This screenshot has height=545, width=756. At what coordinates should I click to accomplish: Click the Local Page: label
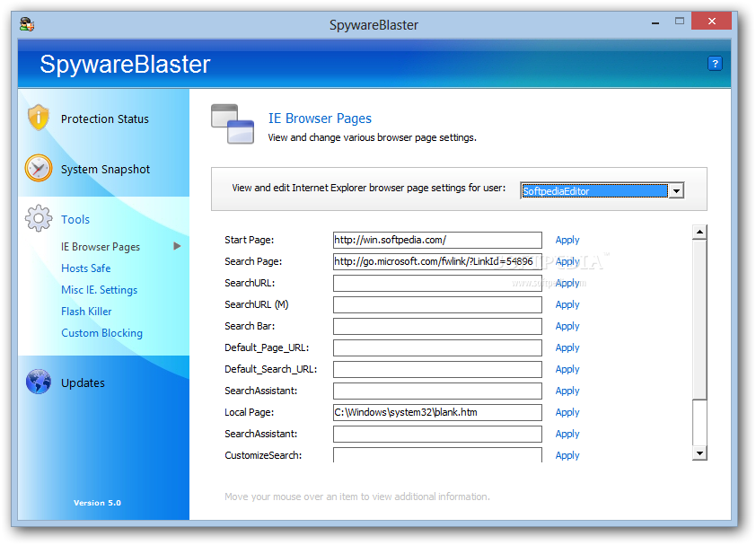click(x=249, y=412)
